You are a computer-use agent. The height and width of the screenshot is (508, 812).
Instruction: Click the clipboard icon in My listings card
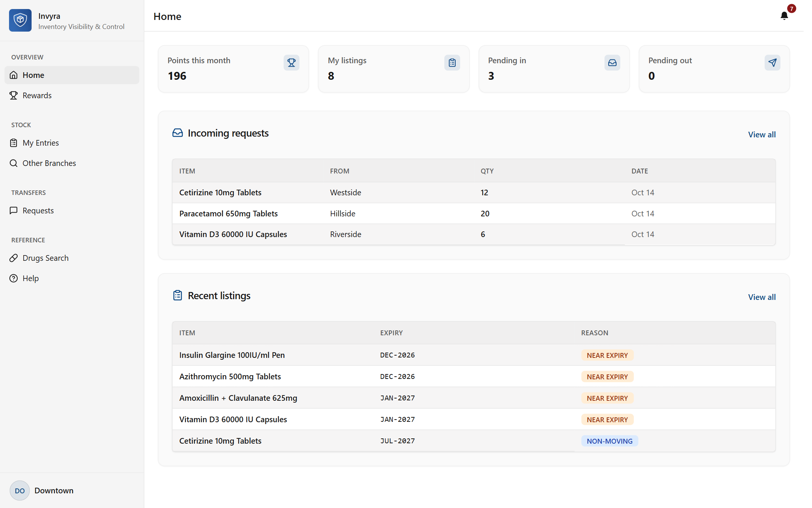click(452, 62)
